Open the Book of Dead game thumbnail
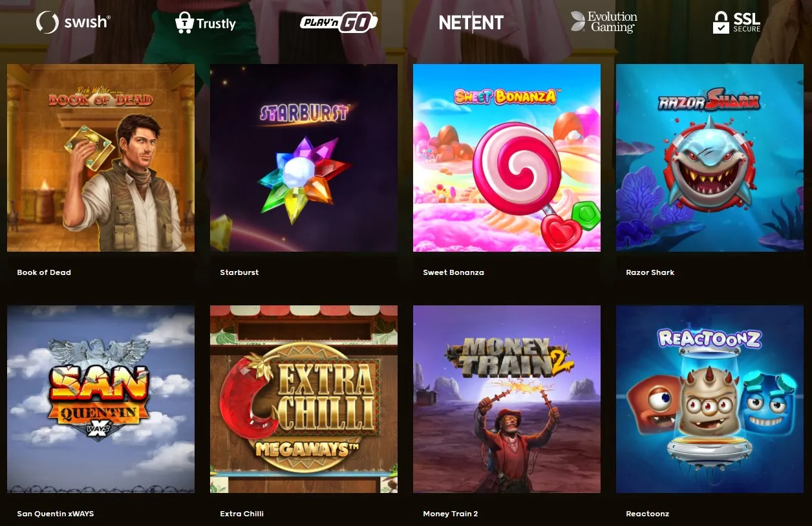 101,158
